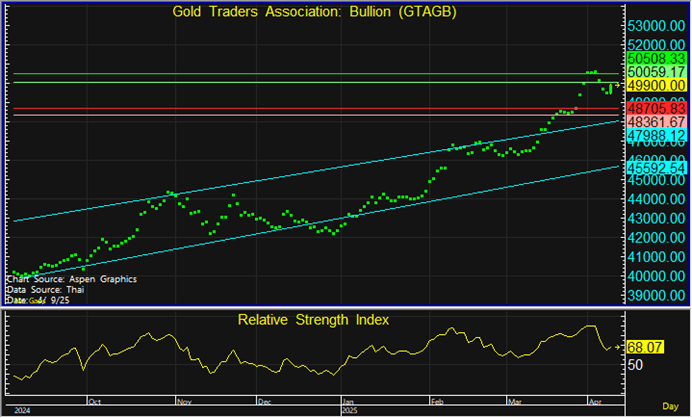This screenshot has width=692, height=418.
Task: Click the yellow 49900.00 current price label
Action: pyautogui.click(x=653, y=86)
